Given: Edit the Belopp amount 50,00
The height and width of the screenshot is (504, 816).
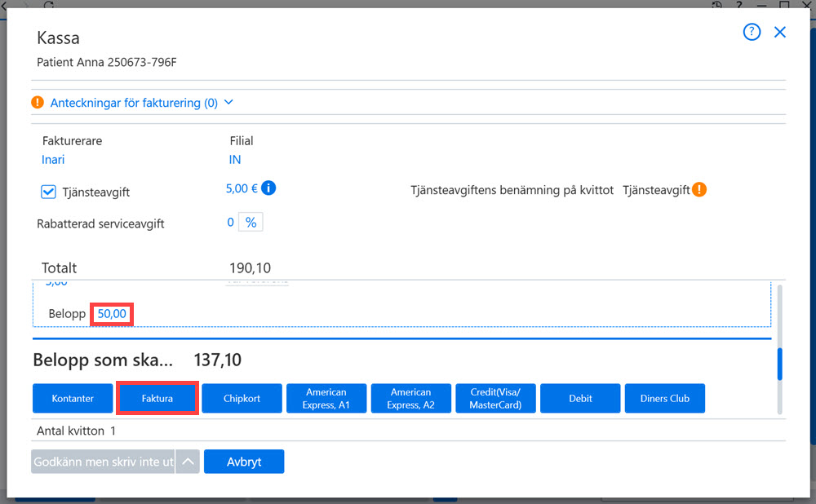Looking at the screenshot, I should 112,314.
